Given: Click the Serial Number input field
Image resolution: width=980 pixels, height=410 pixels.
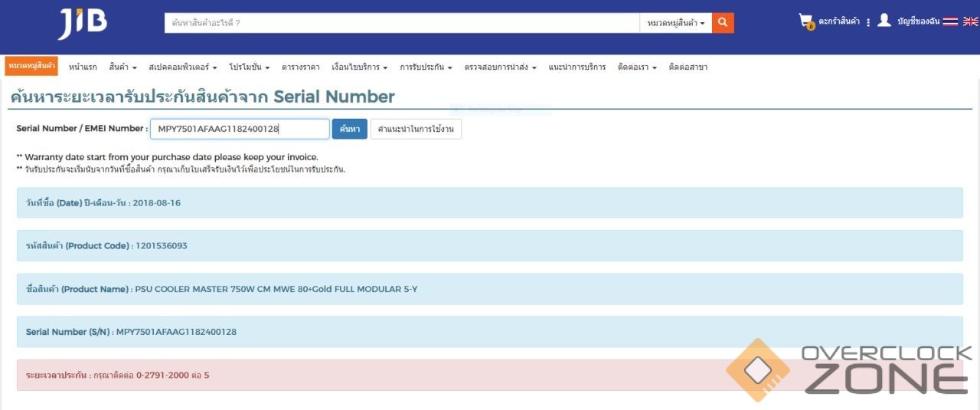Looking at the screenshot, I should coord(240,129).
